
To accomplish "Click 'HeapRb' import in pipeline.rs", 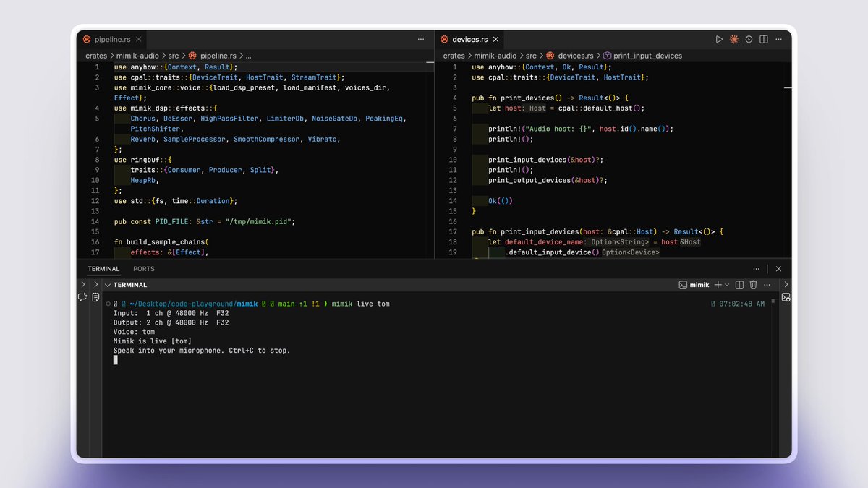I will click(143, 181).
